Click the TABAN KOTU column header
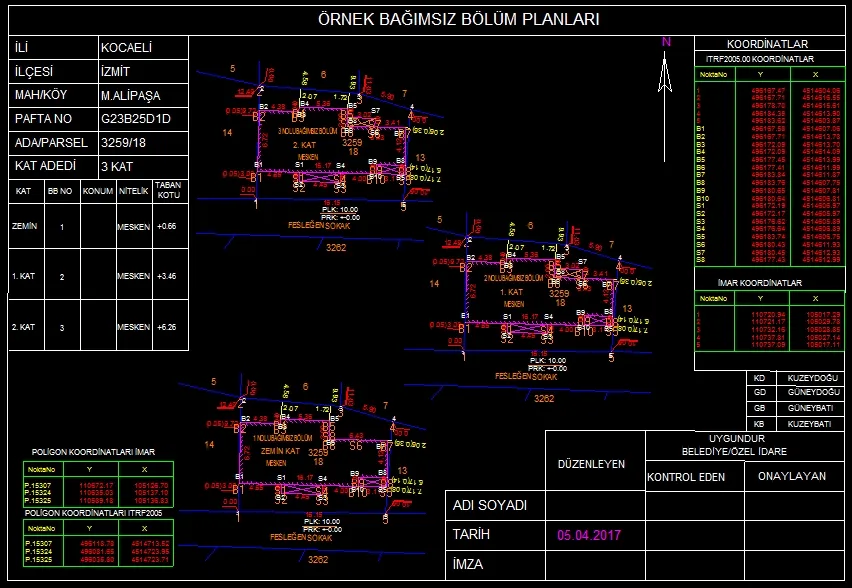This screenshot has width=852, height=588. (x=167, y=190)
